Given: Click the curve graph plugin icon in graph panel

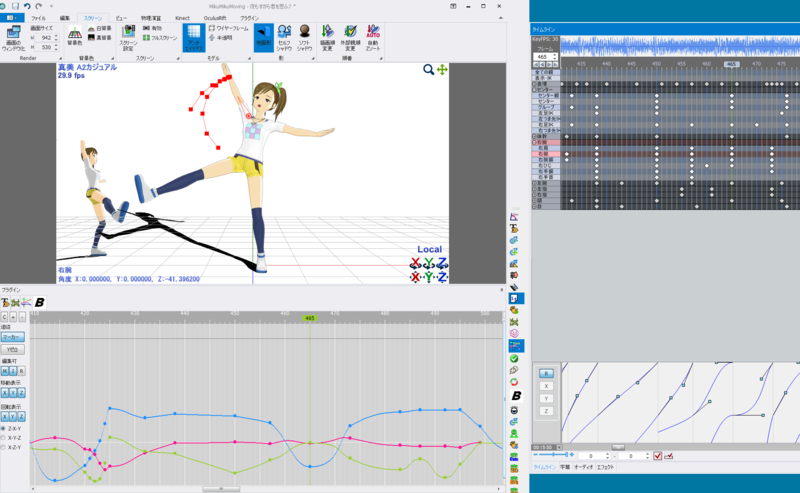Looking at the screenshot, I should [26, 303].
